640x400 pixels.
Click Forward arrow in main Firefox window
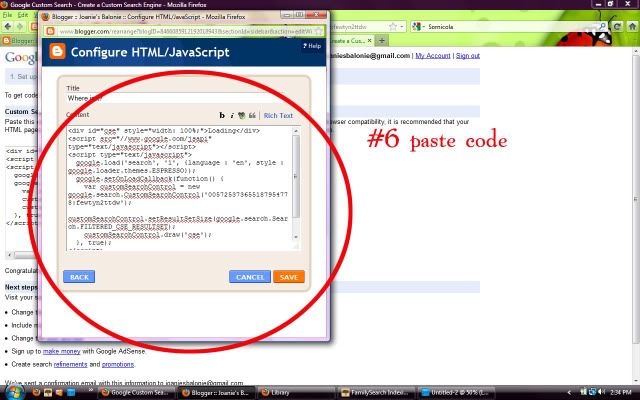(x=20, y=27)
